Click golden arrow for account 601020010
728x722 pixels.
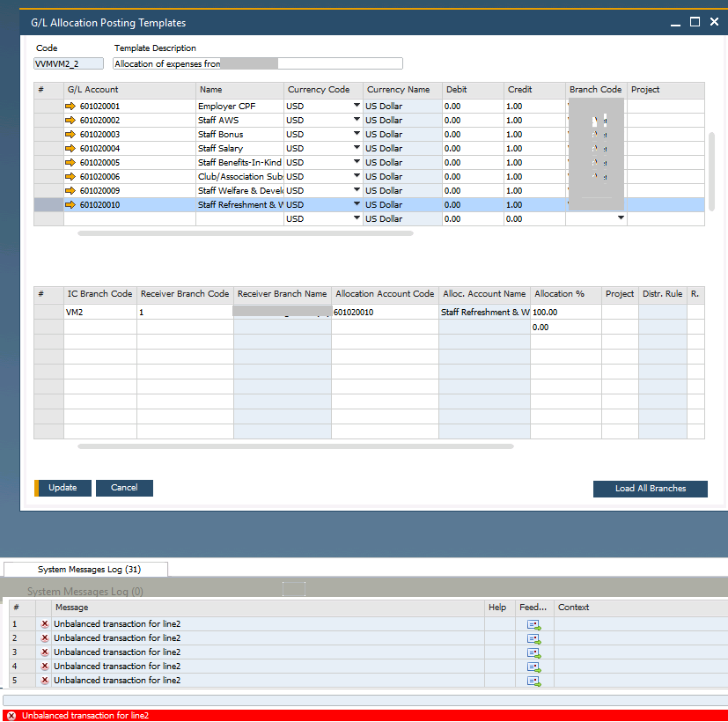[71, 205]
